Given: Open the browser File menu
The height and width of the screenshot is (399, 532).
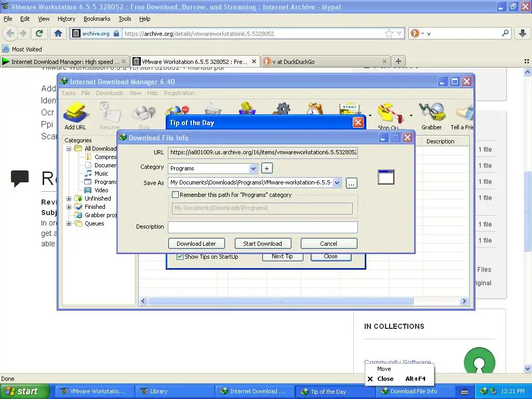Looking at the screenshot, I should [8, 19].
